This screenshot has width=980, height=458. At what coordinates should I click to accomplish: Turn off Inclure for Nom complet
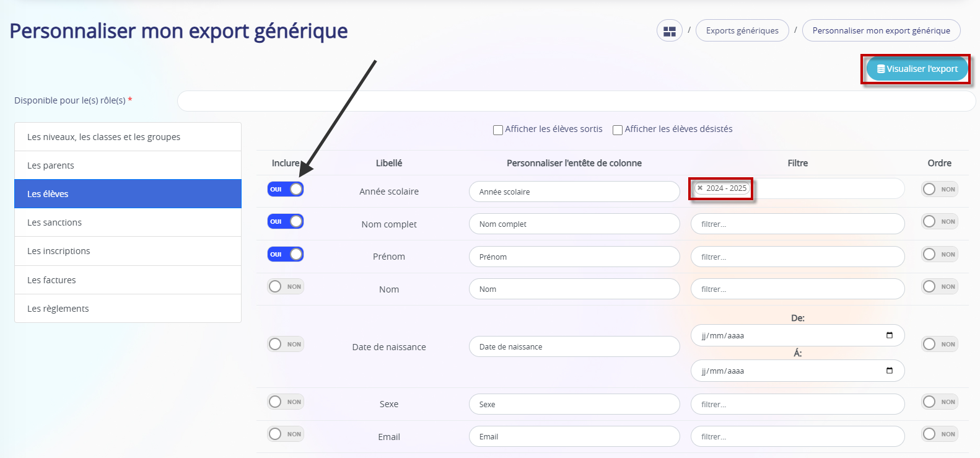286,221
